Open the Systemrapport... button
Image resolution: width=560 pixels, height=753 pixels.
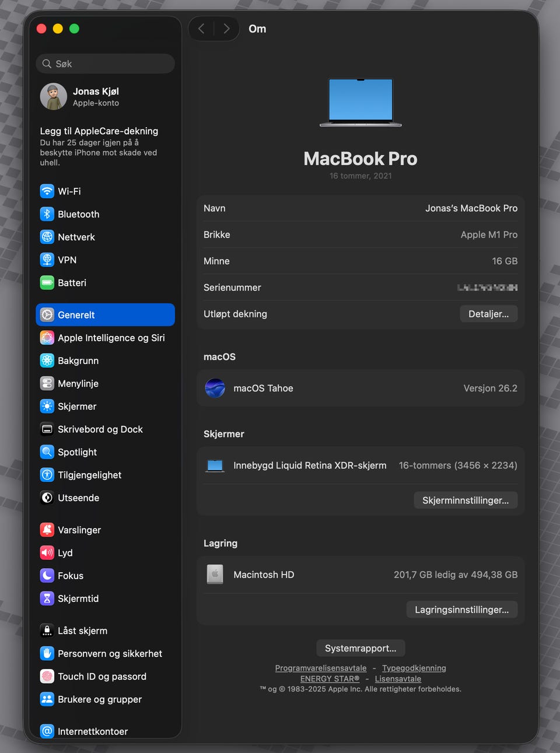click(360, 648)
